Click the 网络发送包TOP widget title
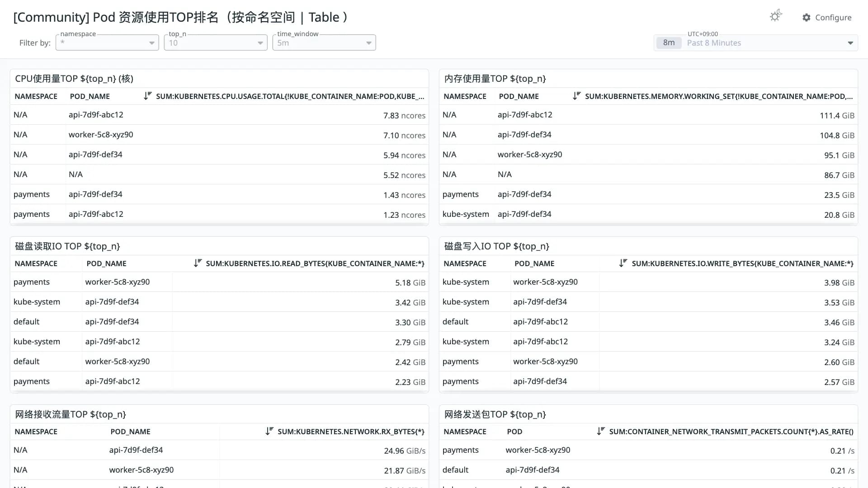Screen dimensions: 868x488 click(x=495, y=414)
